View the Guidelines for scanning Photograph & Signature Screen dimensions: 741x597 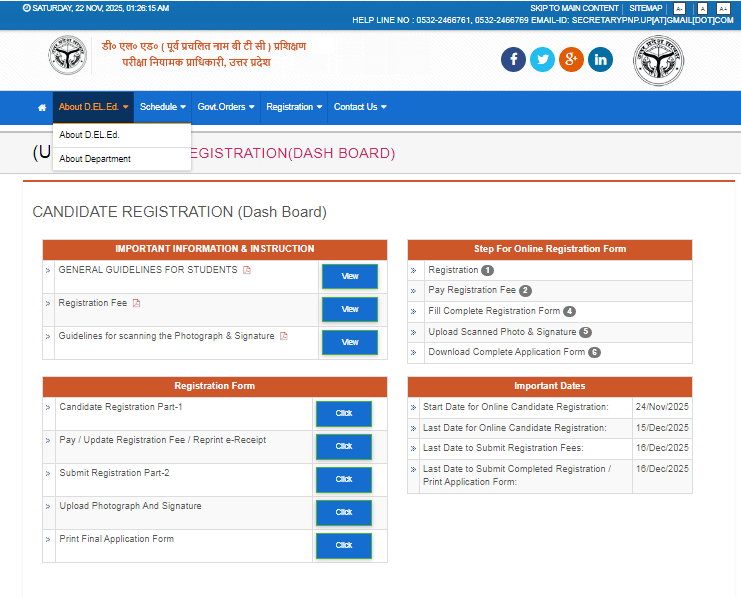[349, 342]
